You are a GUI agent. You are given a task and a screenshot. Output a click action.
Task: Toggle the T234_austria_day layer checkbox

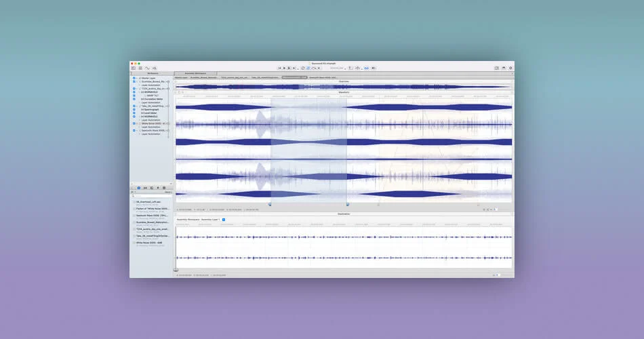tap(134, 88)
